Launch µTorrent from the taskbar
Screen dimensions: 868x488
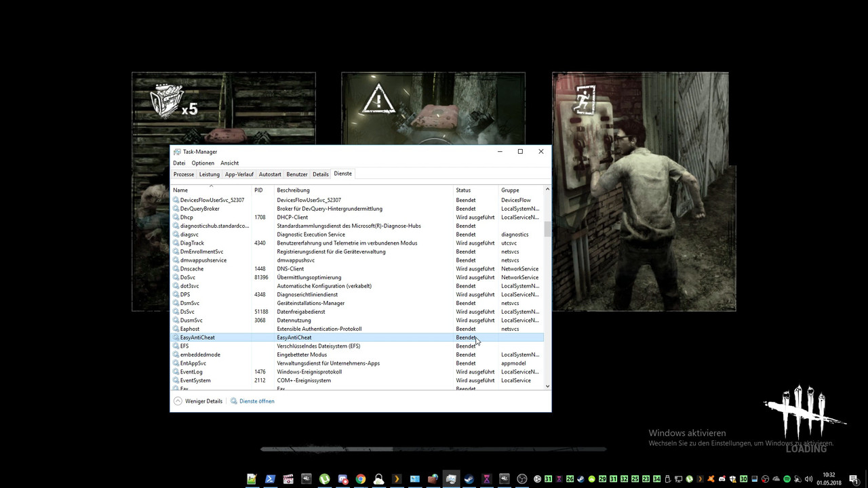(324, 479)
